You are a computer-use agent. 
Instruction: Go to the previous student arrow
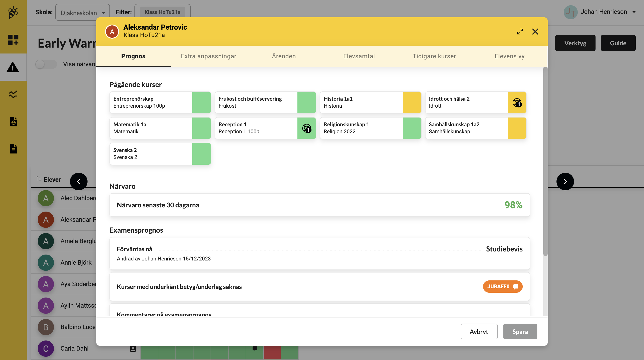[x=79, y=182]
